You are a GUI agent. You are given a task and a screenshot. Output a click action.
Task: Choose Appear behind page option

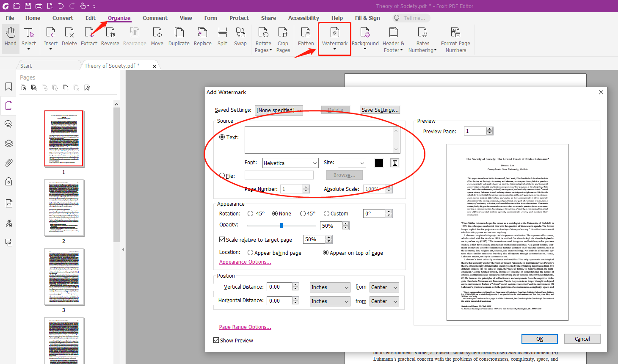[x=251, y=253]
